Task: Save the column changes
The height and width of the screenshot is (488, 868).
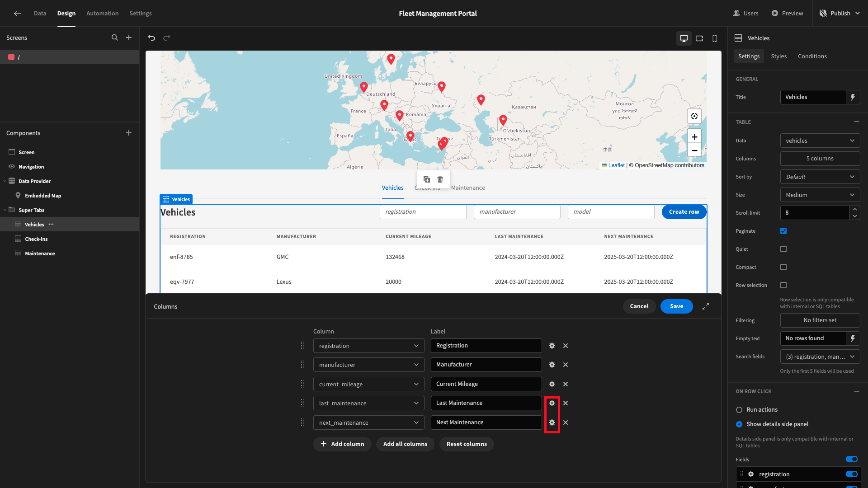Action: pos(676,306)
